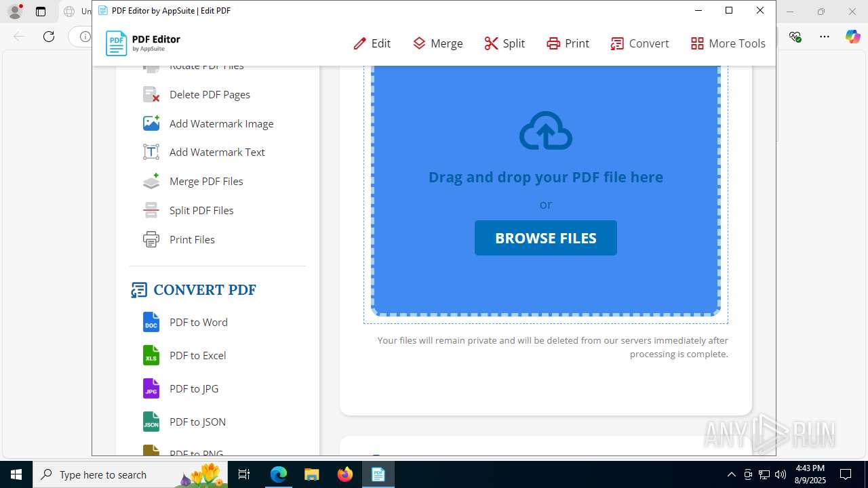Click the PDF to JSON icon
Viewport: 868px width, 488px height.
click(151, 422)
